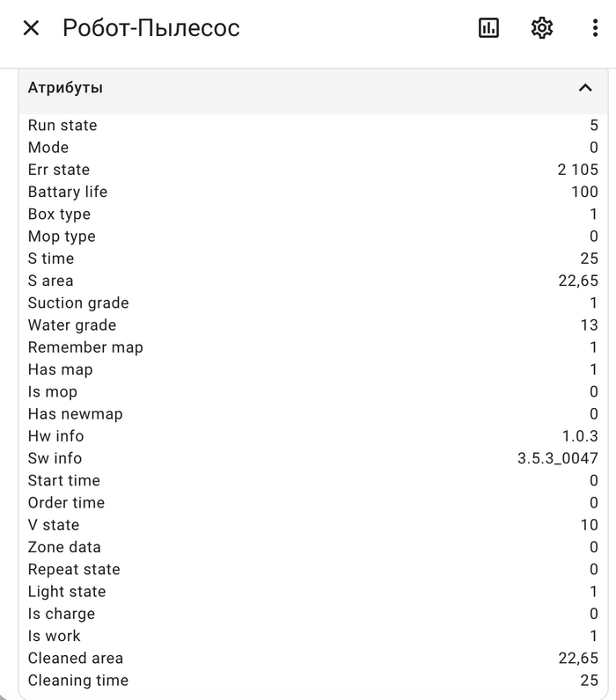Click the Cleaned area attribute label
616x700 pixels.
76,658
